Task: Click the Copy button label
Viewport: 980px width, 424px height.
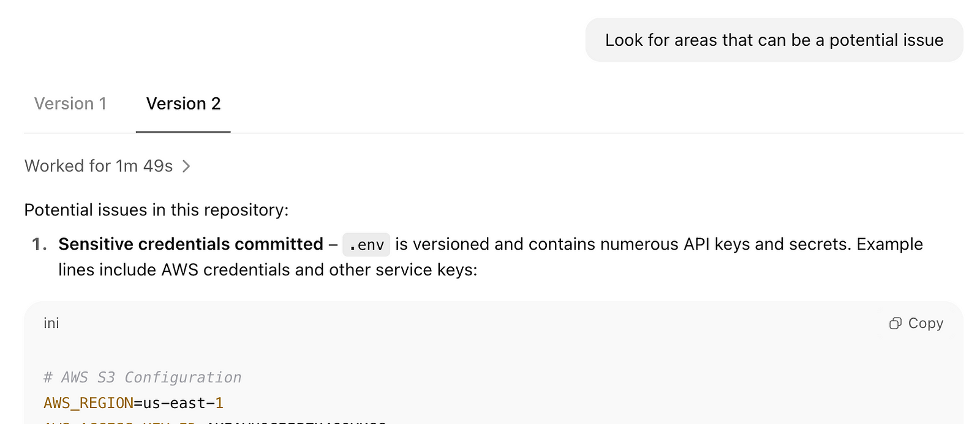Action: coord(925,323)
